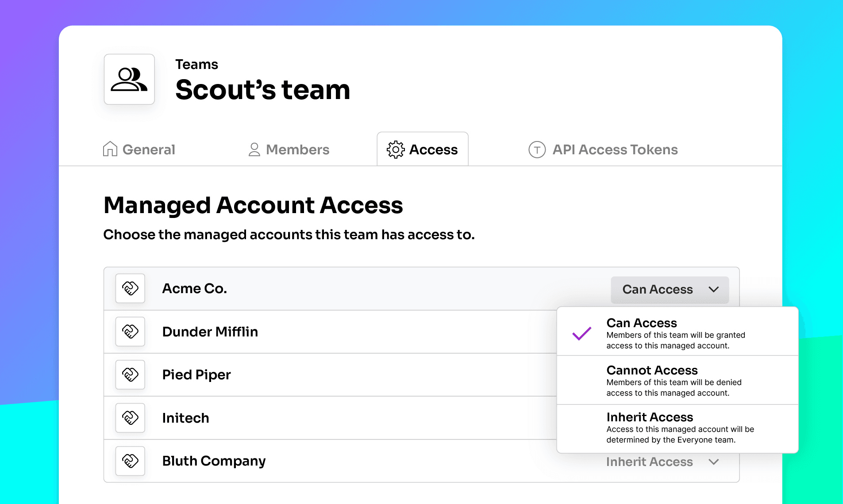Image resolution: width=843 pixels, height=504 pixels.
Task: Click the Pied Piper handshake icon
Action: coord(130,374)
